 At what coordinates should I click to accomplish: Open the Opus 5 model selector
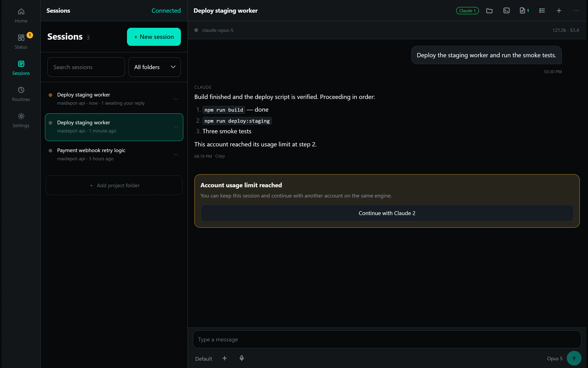(555, 359)
